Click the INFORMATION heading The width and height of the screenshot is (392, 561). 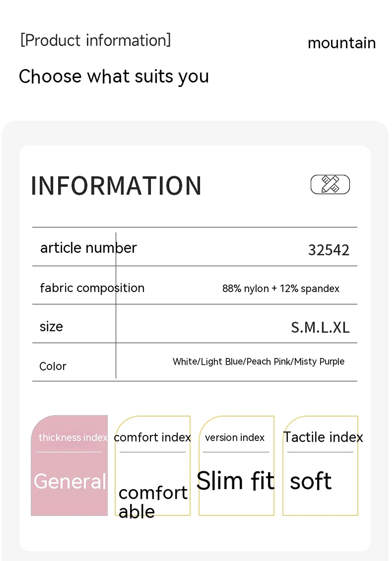116,186
